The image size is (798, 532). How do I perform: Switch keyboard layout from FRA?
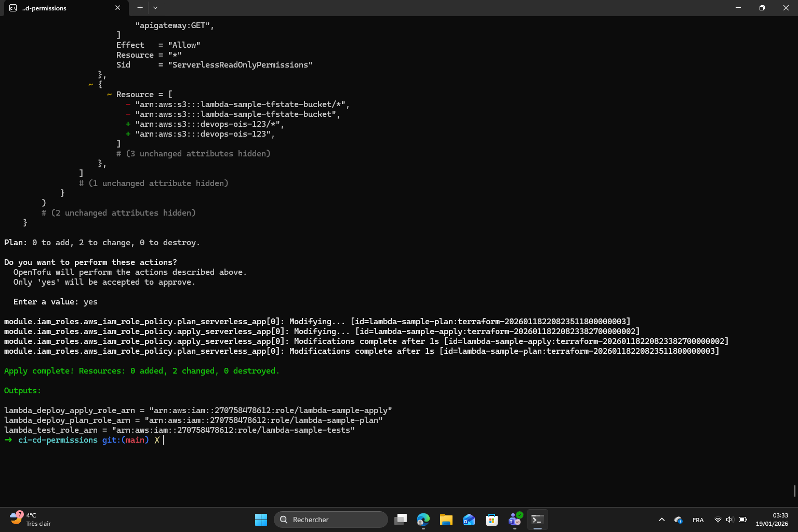(698, 519)
